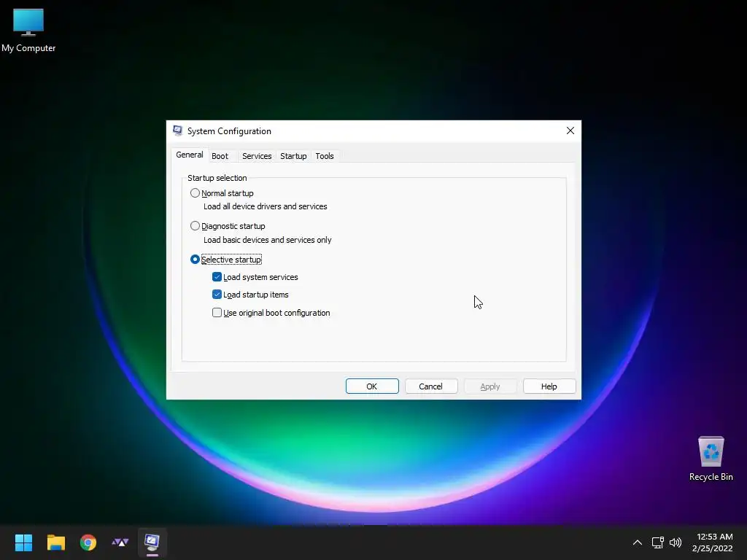Switch to the Services tab
The height and width of the screenshot is (560, 747).
pos(257,156)
